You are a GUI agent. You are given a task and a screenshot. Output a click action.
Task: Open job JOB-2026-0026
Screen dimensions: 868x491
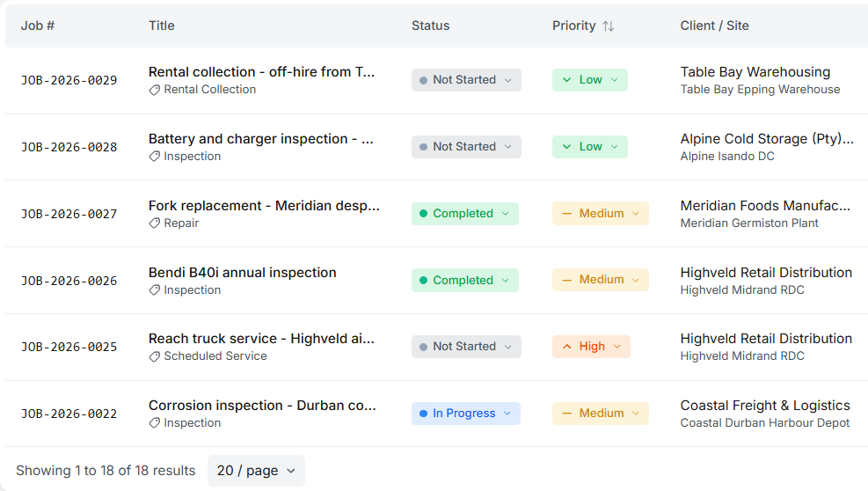click(x=69, y=281)
